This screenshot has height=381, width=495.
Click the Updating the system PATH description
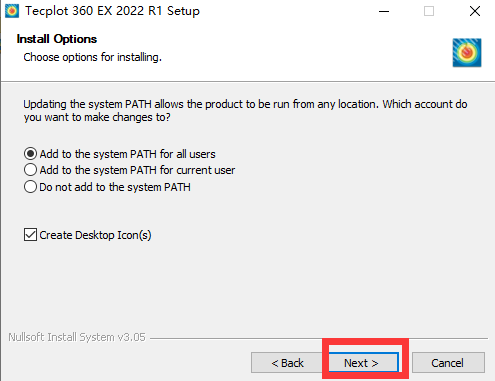point(245,111)
